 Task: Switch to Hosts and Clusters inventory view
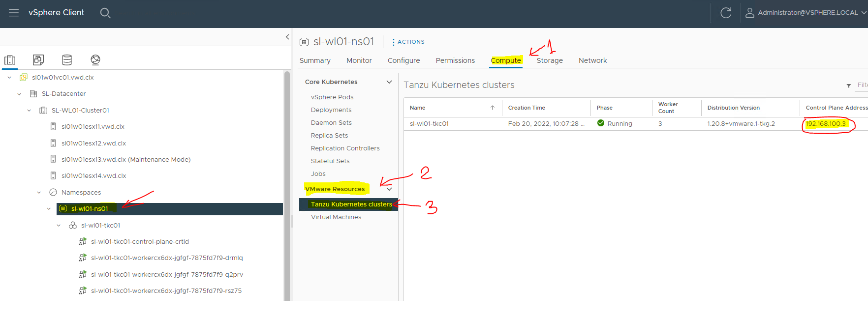10,60
